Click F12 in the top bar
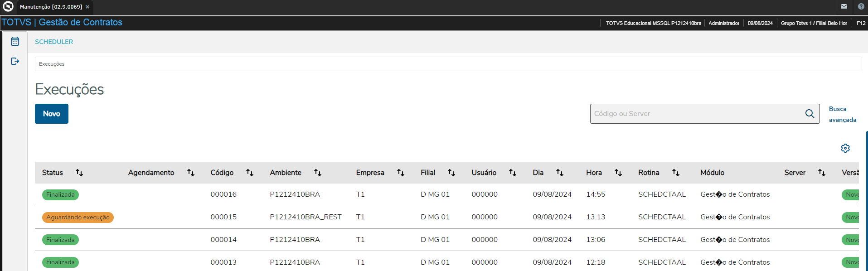Screen dimensions: 868x271 point(861,23)
